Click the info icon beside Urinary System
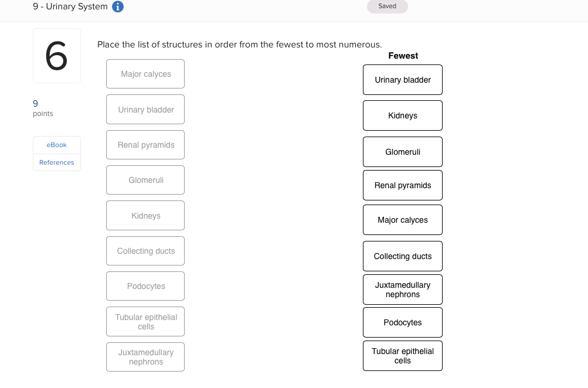The height and width of the screenshot is (388, 588). [119, 6]
